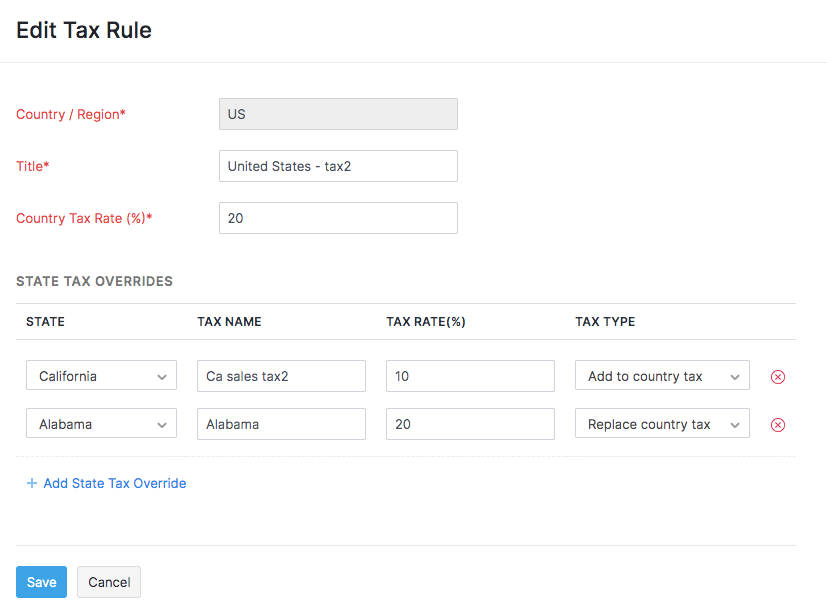Click the Country Tax Rate field containing 20
The image size is (827, 613).
click(x=337, y=218)
